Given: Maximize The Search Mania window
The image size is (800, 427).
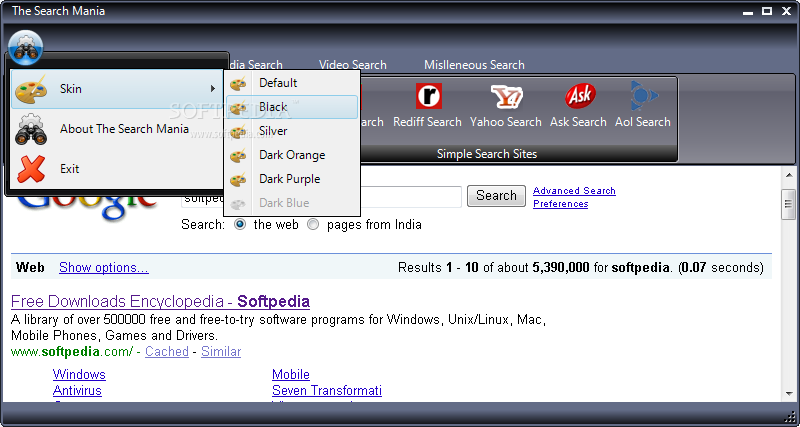Looking at the screenshot, I should (766, 11).
